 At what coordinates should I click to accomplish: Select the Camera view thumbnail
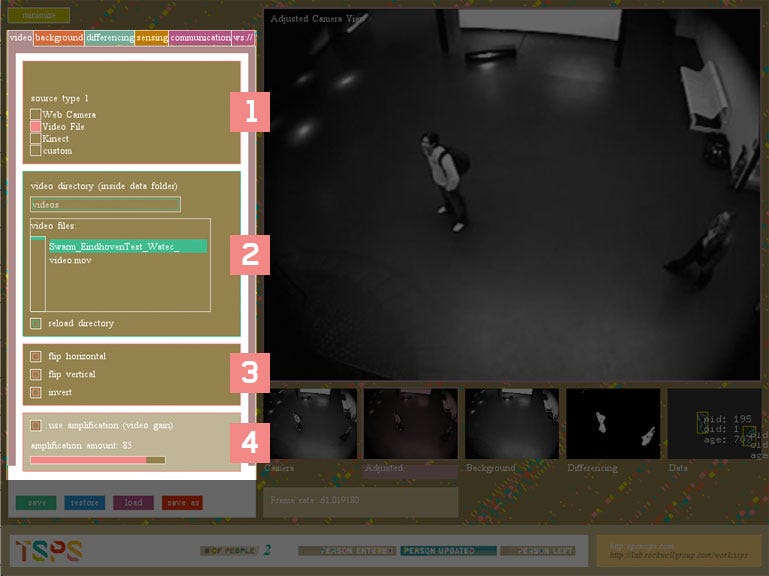pos(310,424)
